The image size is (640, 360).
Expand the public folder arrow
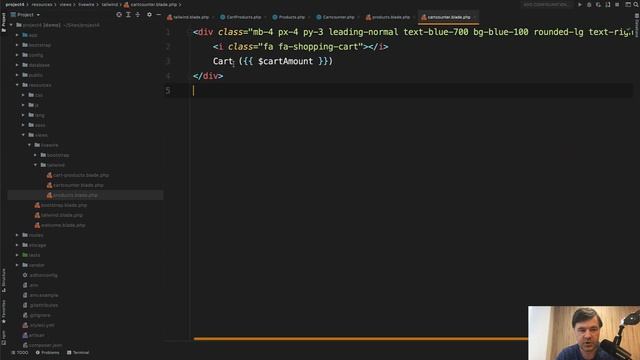tap(17, 75)
